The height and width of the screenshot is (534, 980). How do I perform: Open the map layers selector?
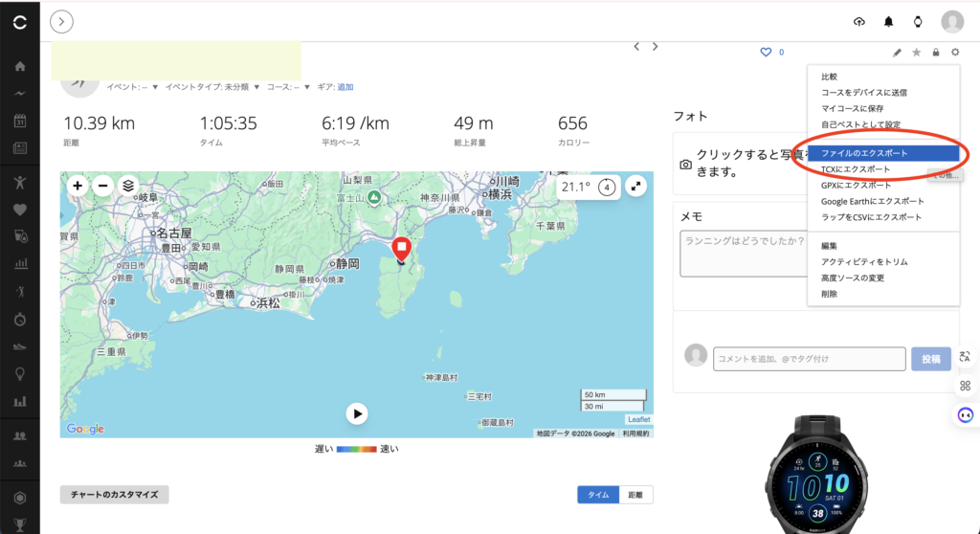(x=128, y=186)
